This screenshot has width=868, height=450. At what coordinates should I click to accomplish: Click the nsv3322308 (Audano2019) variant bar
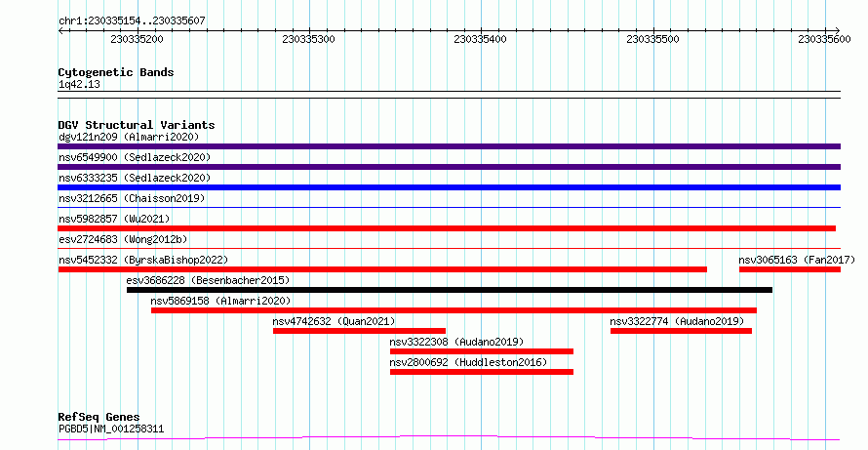click(x=482, y=351)
